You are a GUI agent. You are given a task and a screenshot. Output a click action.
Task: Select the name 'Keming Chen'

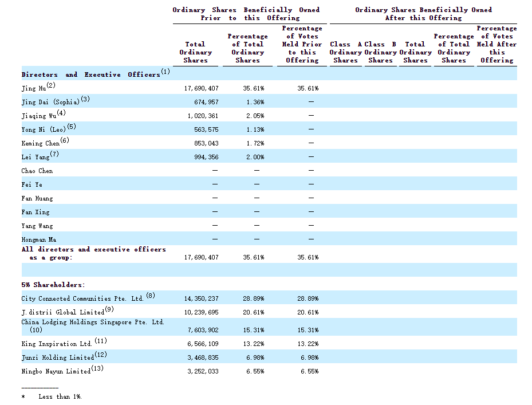[41, 143]
